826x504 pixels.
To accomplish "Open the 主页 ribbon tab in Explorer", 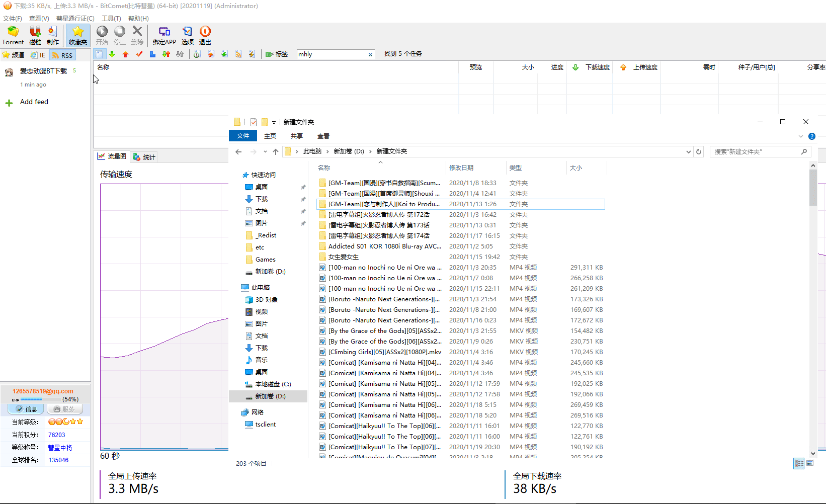I will click(x=270, y=136).
